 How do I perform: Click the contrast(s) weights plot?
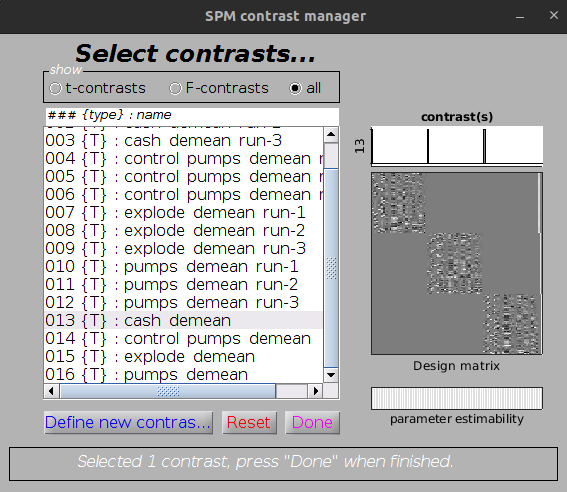pos(457,146)
